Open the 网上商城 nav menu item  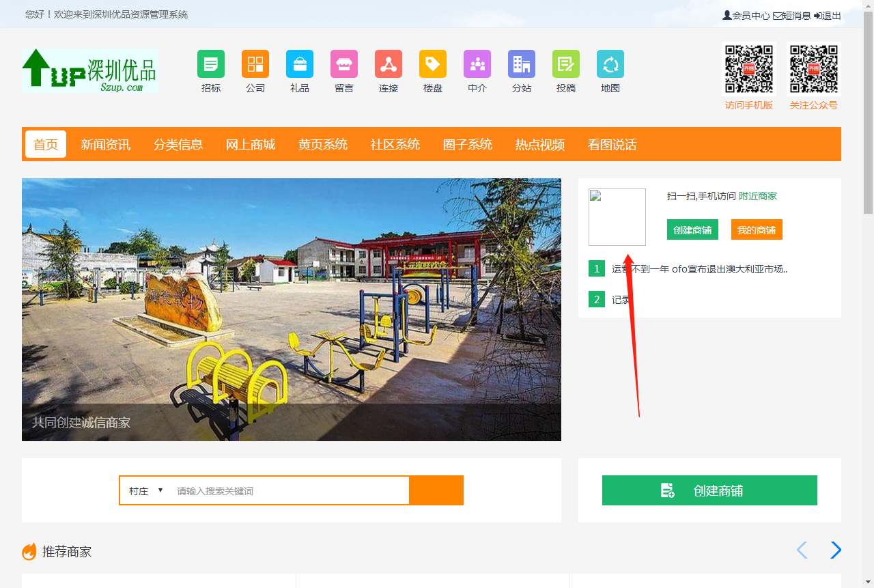250,144
